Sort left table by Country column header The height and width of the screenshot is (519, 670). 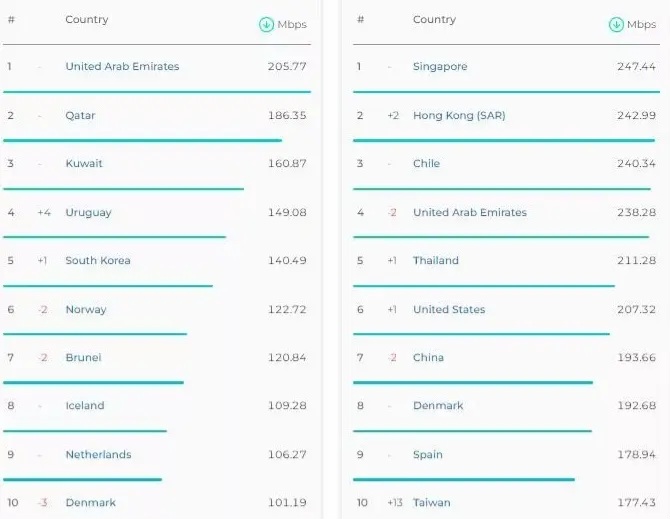click(87, 20)
